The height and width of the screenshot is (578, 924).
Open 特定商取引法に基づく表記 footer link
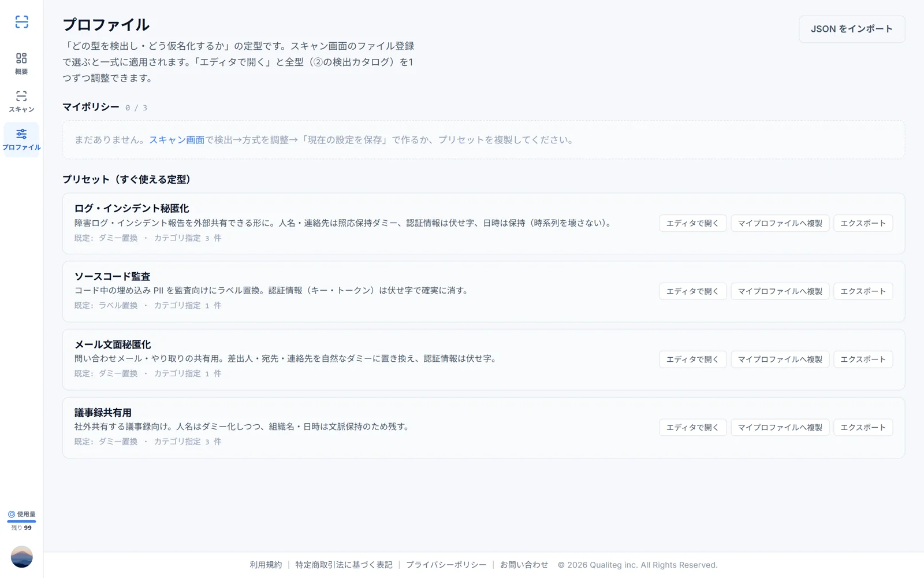[x=344, y=565]
